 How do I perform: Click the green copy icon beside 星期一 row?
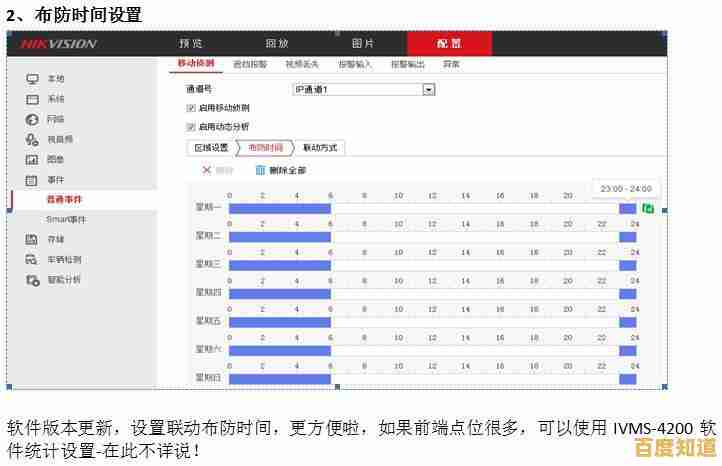(x=648, y=208)
